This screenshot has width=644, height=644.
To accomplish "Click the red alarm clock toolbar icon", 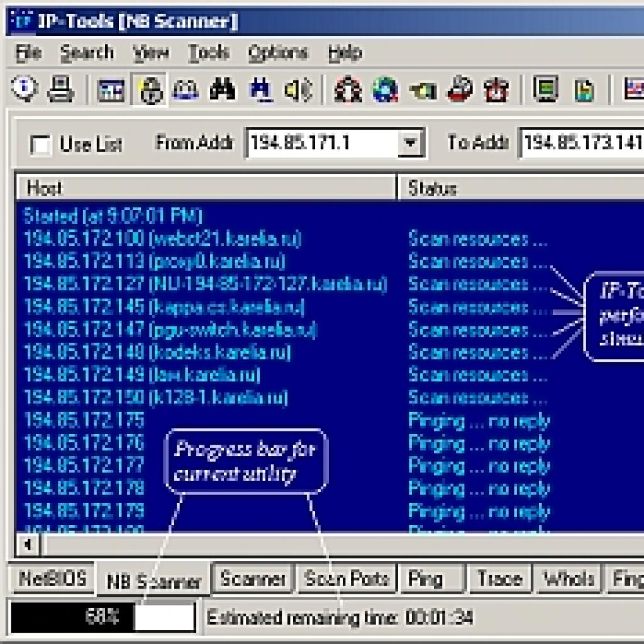I will (496, 89).
